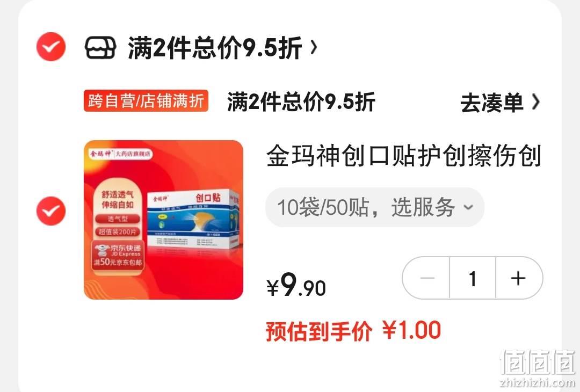
Task: Tap the 去凑单 link
Action: [491, 103]
